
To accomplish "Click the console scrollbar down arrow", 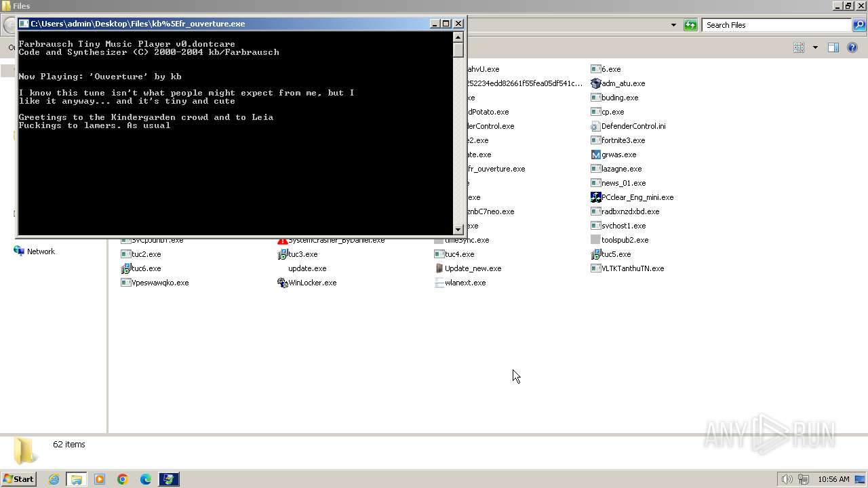I will 458,229.
